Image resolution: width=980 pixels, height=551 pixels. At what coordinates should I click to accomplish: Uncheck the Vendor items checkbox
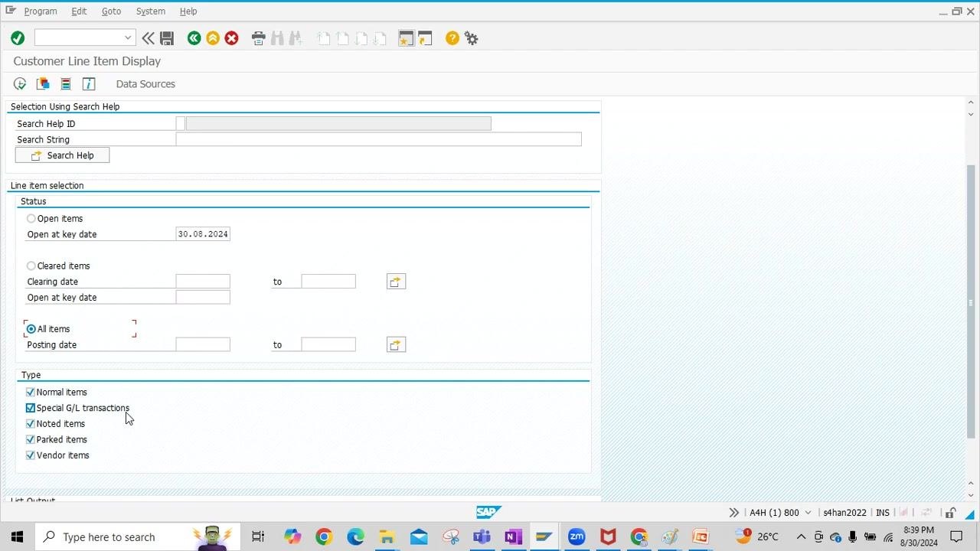point(31,455)
